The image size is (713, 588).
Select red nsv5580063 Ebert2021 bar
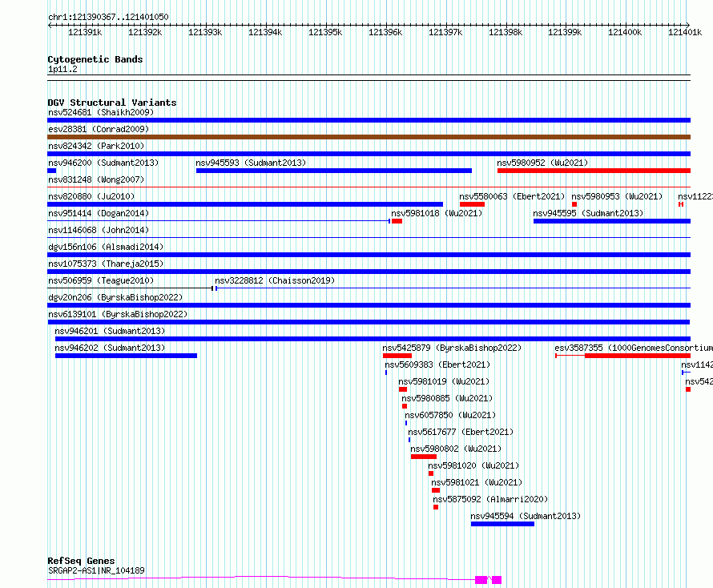[x=472, y=204]
